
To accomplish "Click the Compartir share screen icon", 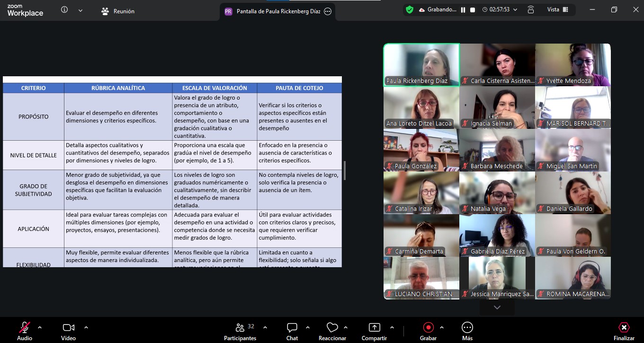I will (374, 327).
